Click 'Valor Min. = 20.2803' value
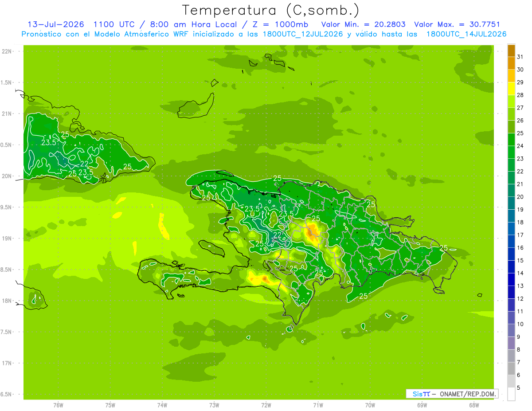532x411 pixels. point(363,24)
